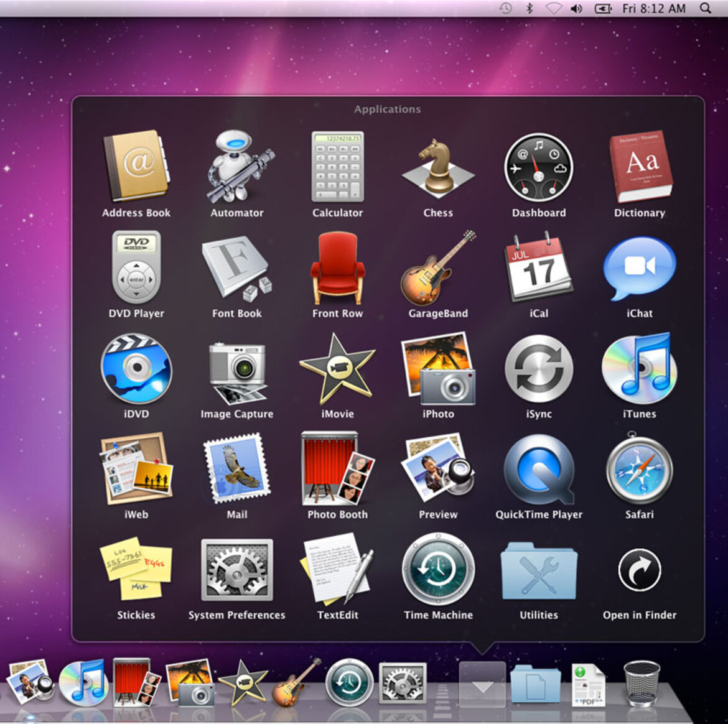The width and height of the screenshot is (728, 724).
Task: Launch TextEdit
Action: click(337, 570)
